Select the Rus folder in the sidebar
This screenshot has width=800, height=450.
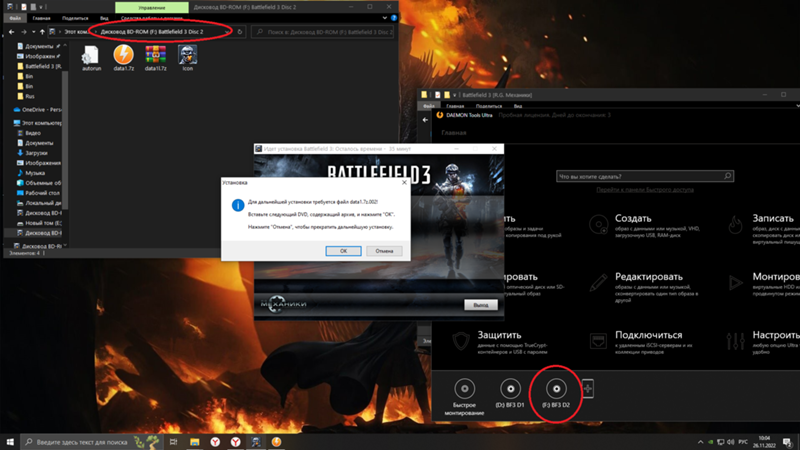point(30,96)
